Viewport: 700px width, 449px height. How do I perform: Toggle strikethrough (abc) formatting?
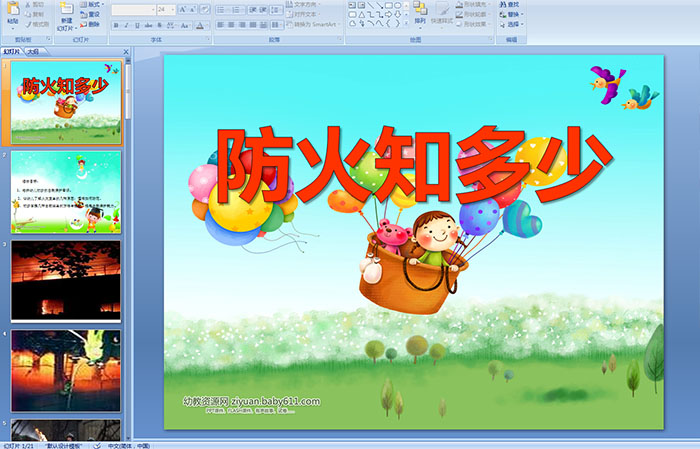[x=149, y=25]
